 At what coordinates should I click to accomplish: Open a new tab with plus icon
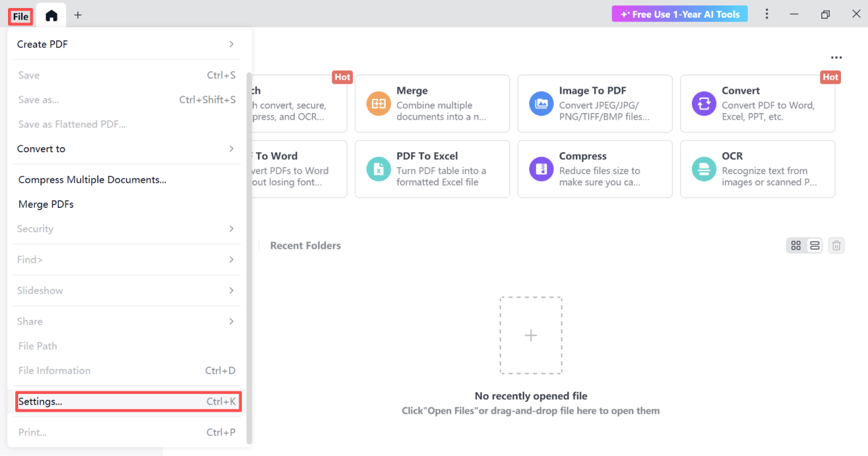[x=78, y=15]
